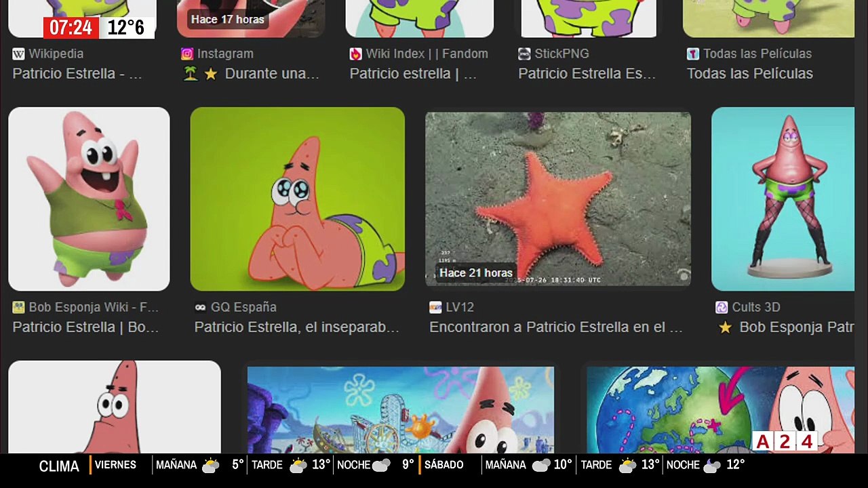Click the Todas las Películas site icon
This screenshot has height=488, width=868.
692,54
